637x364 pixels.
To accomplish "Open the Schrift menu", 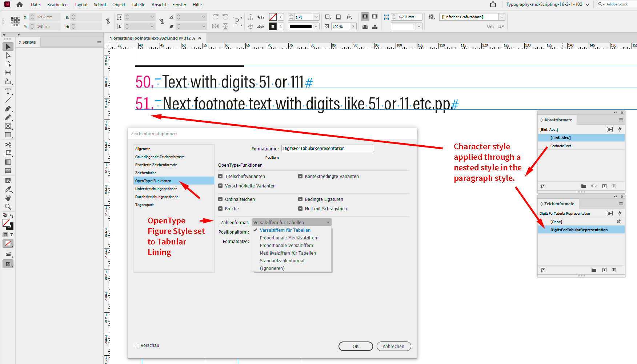I will [100, 5].
